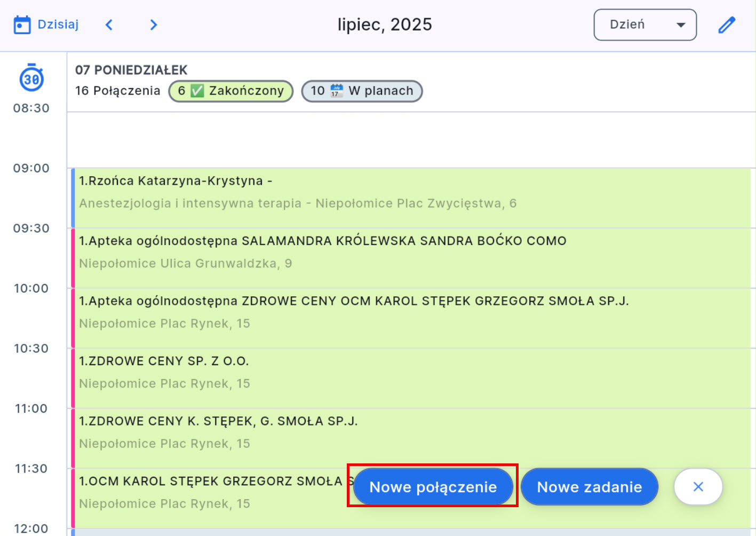This screenshot has width=756, height=536.
Task: Select the calendar icon next to Dzisiaj
Action: [22, 24]
